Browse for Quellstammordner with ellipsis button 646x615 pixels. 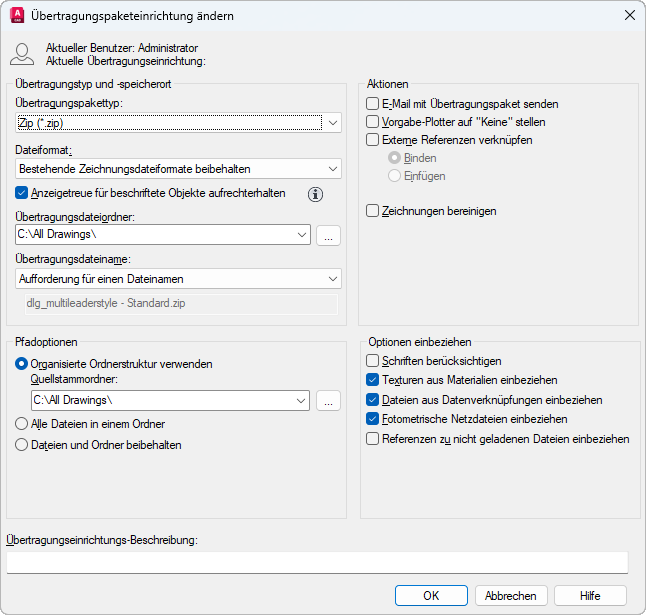pos(328,401)
